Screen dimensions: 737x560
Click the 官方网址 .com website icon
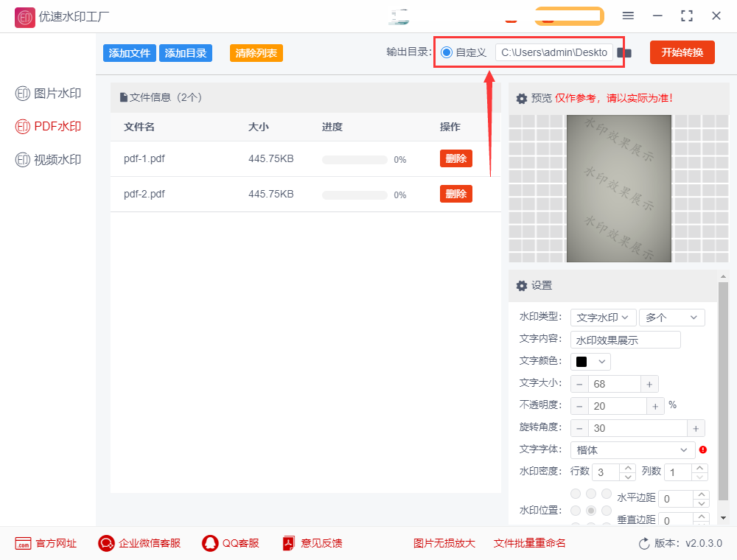[x=23, y=544]
